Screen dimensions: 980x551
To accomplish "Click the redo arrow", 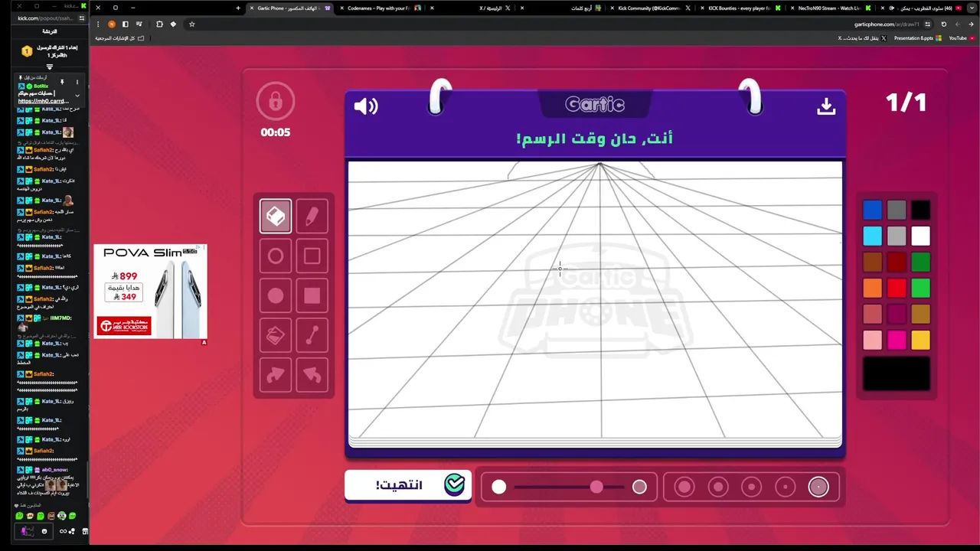I will pos(275,375).
